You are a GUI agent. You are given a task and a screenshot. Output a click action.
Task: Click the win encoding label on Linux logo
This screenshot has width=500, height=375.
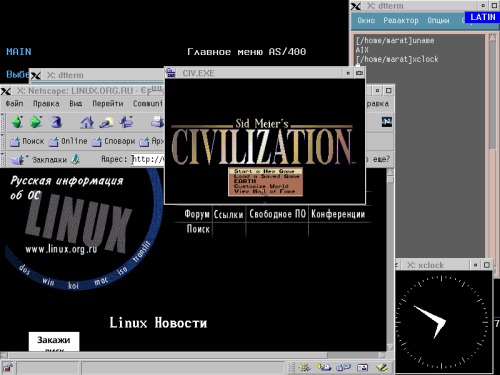(48, 282)
